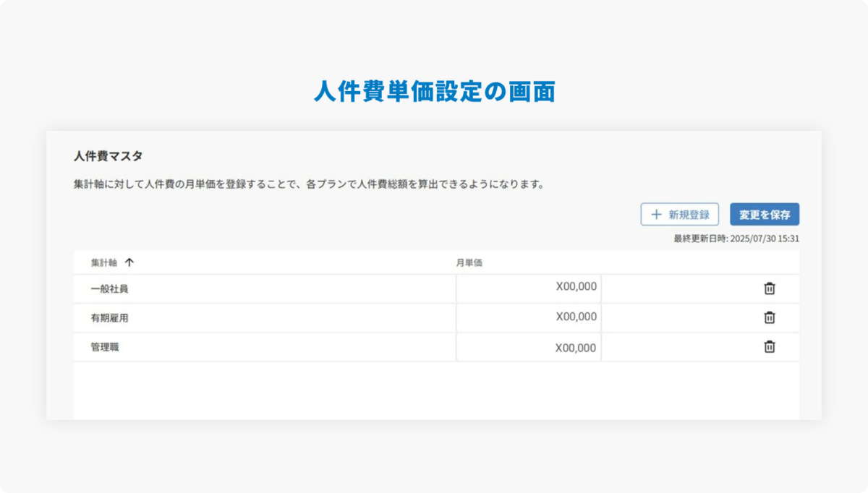Click the 管理職 row label
The height and width of the screenshot is (493, 868).
pyautogui.click(x=104, y=348)
